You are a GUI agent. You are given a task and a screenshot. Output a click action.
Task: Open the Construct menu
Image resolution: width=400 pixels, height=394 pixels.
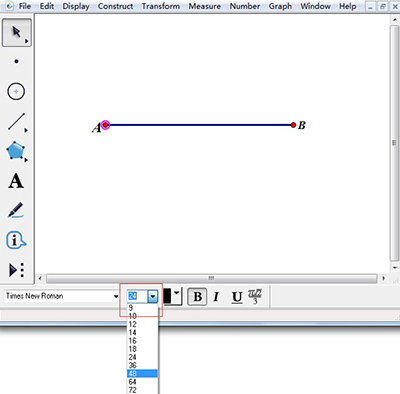[115, 6]
